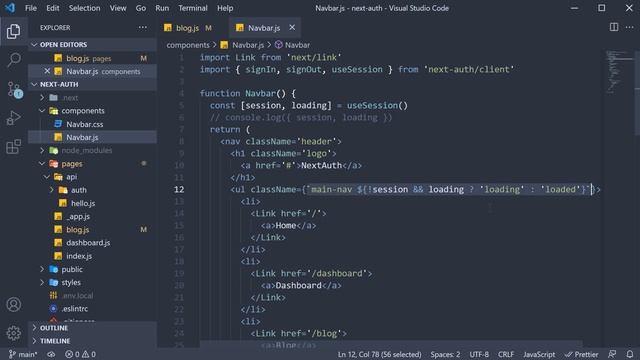640x360 pixels.
Task: Close the Navbar.js tab
Action: (292, 27)
